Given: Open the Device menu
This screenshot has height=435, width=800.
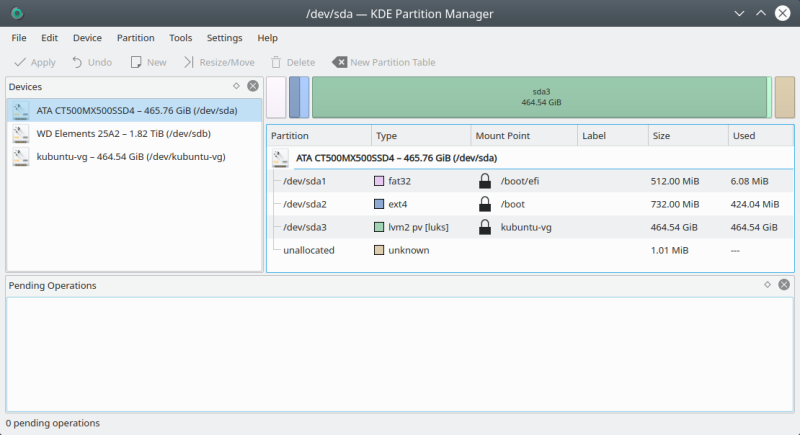Looking at the screenshot, I should (x=87, y=38).
